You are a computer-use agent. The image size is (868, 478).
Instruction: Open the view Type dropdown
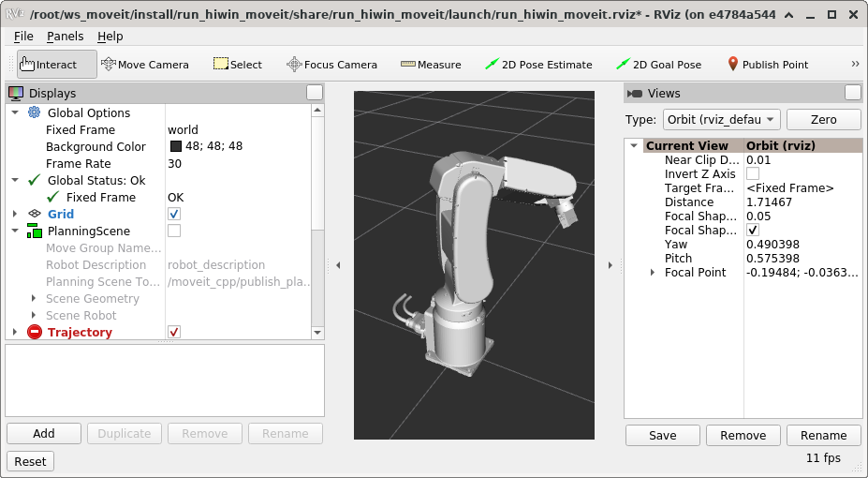pyautogui.click(x=721, y=120)
